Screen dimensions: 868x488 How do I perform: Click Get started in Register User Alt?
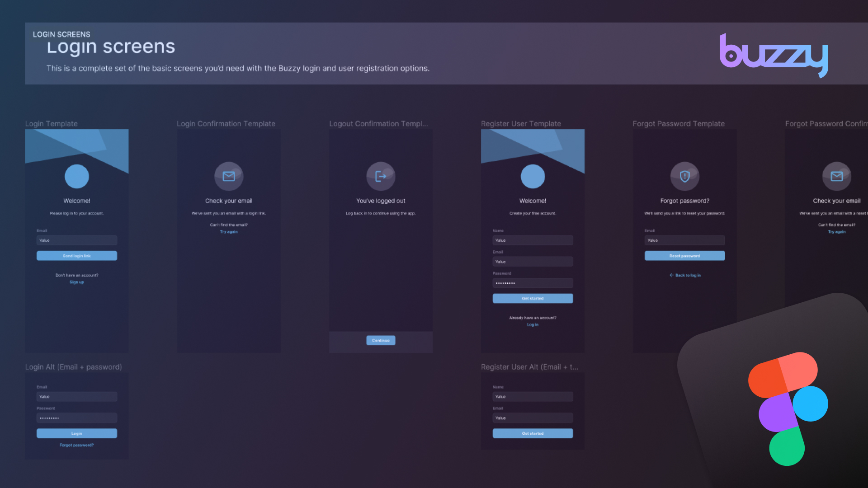pyautogui.click(x=533, y=433)
